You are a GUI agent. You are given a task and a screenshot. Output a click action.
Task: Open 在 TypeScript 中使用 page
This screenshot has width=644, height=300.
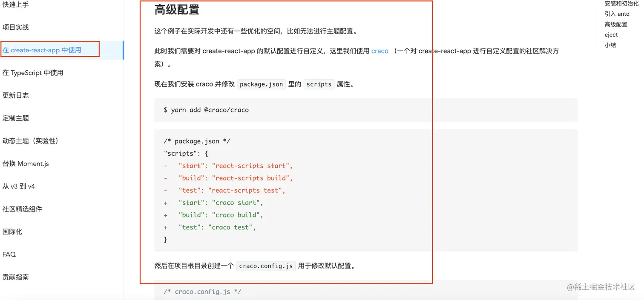(33, 73)
